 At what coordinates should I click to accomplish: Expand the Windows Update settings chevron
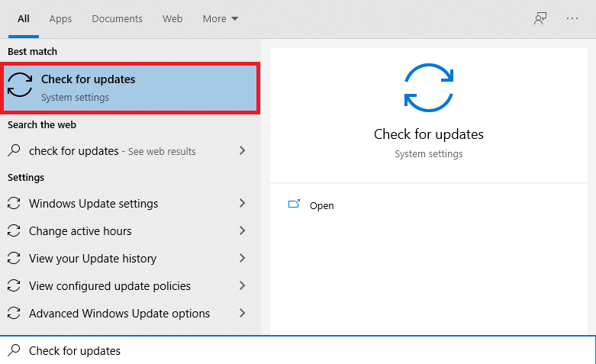pos(243,204)
